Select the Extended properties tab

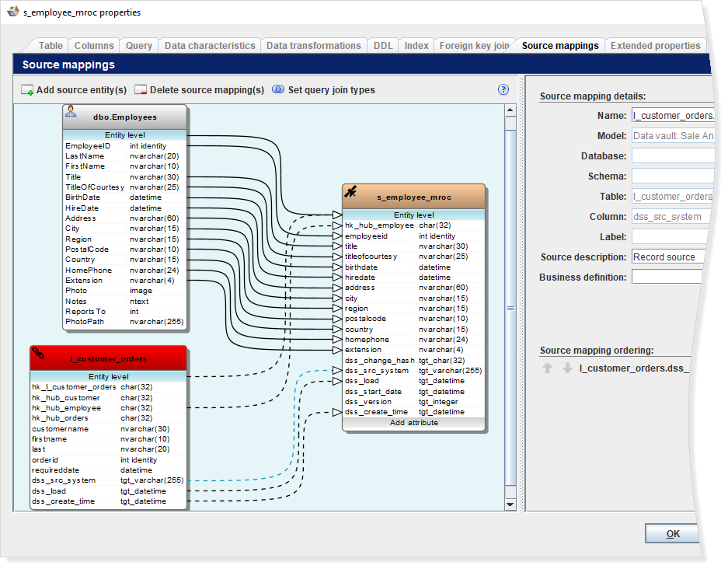coord(656,46)
